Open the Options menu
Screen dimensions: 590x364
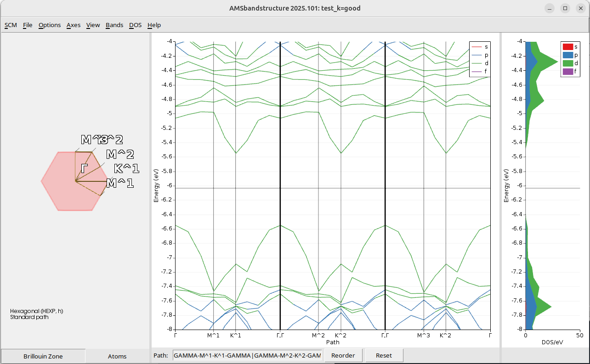(x=50, y=25)
